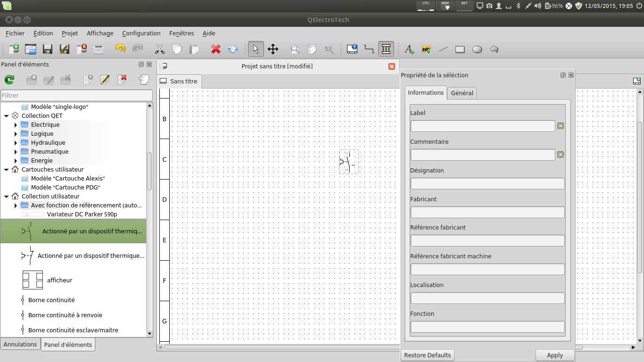644x362 pixels.
Task: Pick the ellipse drawing tool
Action: (477, 49)
